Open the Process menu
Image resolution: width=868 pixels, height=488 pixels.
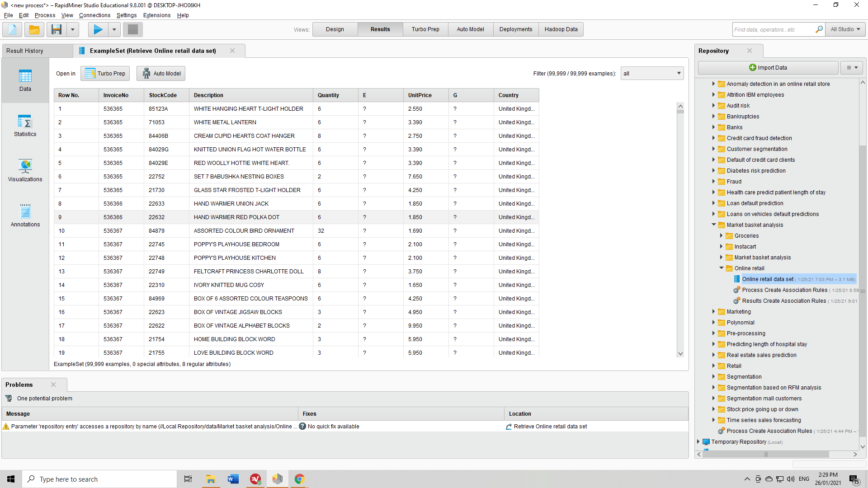(45, 15)
